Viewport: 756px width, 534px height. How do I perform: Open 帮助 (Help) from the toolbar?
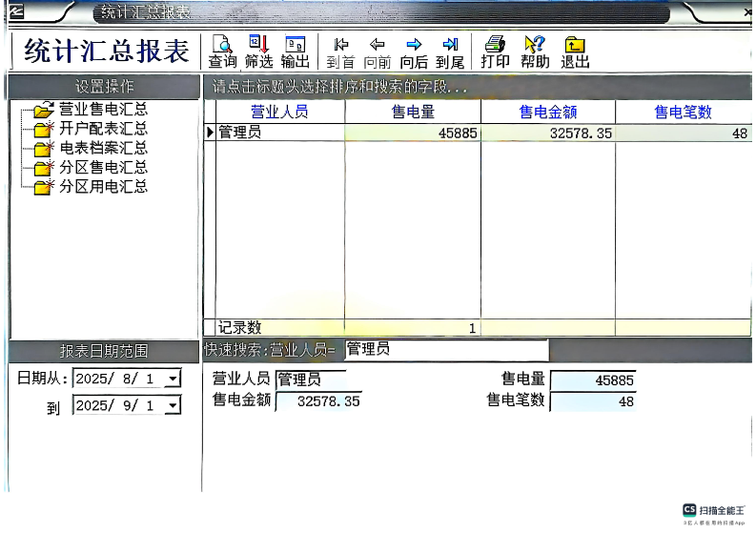click(x=535, y=51)
